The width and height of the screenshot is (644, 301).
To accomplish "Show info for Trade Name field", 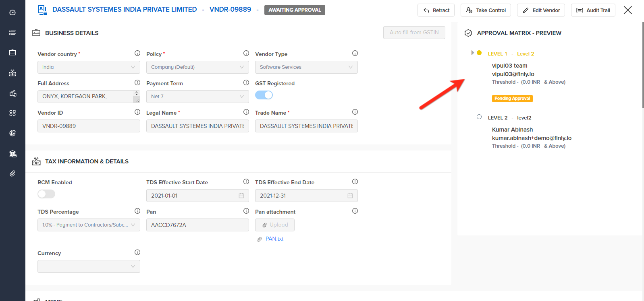I will [x=355, y=112].
